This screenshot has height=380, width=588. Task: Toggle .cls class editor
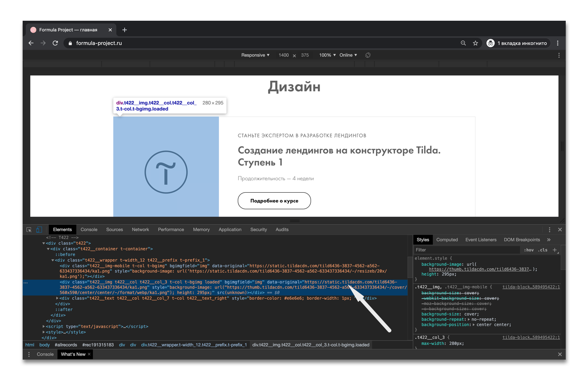pos(543,250)
